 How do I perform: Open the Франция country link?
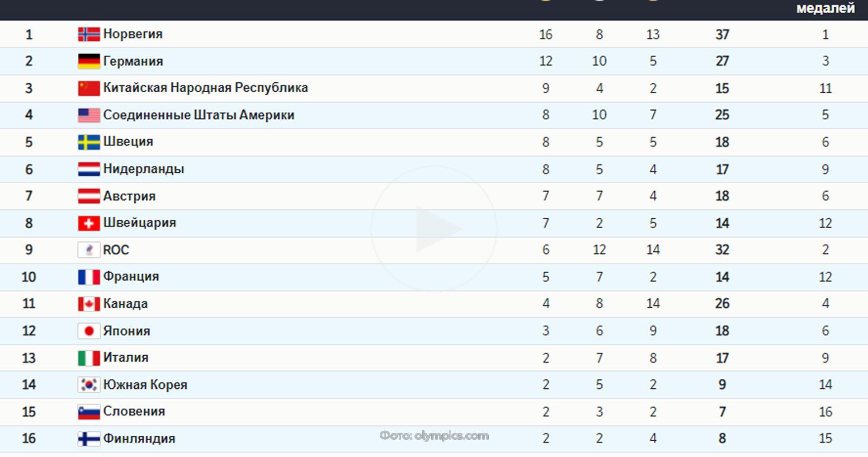(131, 276)
